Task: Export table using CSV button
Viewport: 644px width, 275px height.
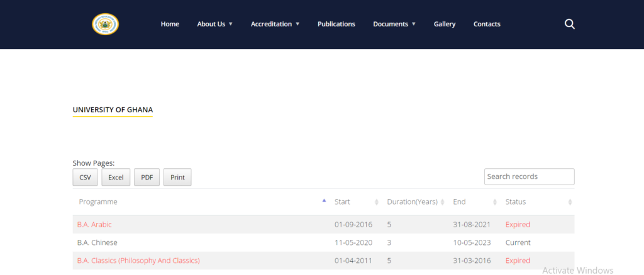Action: coord(85,177)
